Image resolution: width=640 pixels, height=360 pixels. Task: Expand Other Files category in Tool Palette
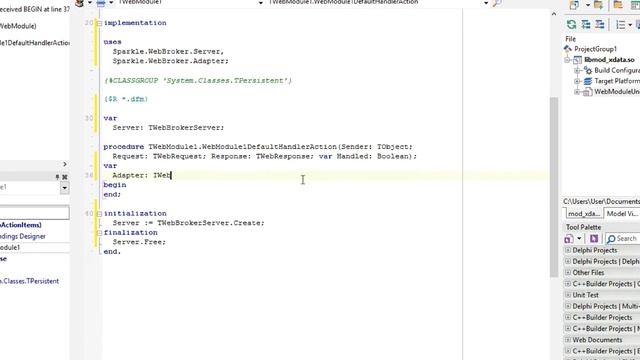click(x=568, y=272)
